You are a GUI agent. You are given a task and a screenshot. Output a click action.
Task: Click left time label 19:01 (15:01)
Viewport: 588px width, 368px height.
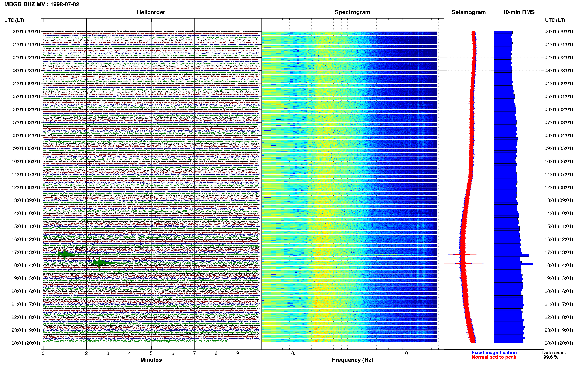(x=26, y=278)
